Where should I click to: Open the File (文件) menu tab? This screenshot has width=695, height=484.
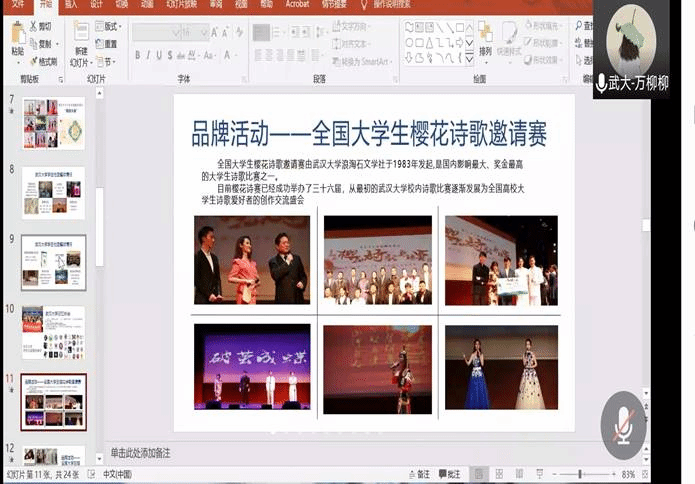point(18,5)
